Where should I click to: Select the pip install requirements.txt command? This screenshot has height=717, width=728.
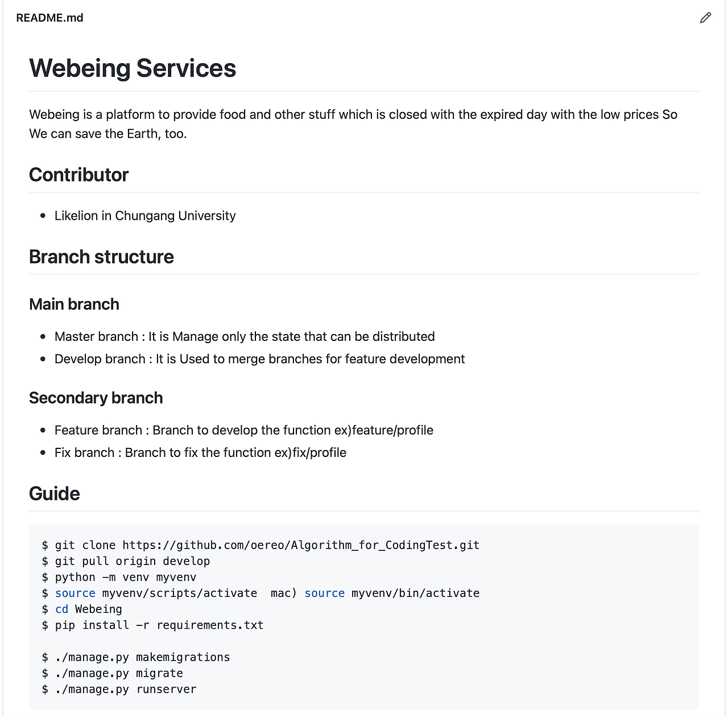pos(152,625)
